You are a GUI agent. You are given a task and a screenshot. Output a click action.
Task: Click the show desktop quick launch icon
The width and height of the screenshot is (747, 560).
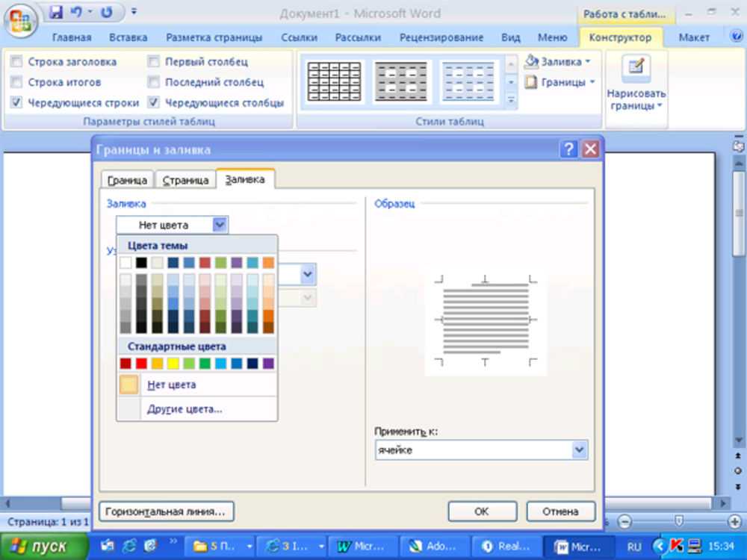click(108, 547)
